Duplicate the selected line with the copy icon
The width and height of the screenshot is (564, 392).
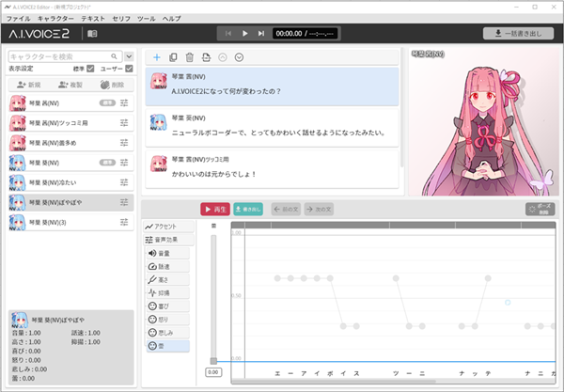[x=173, y=57]
